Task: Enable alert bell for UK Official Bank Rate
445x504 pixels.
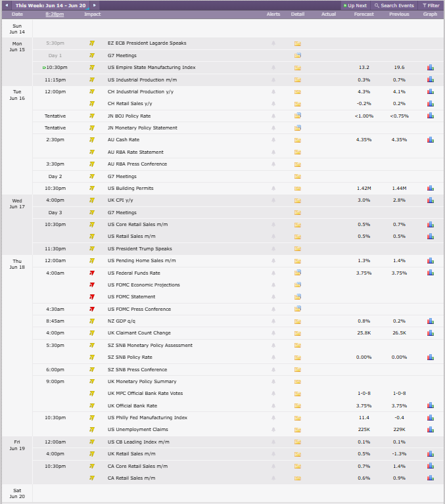Action: pos(273,405)
